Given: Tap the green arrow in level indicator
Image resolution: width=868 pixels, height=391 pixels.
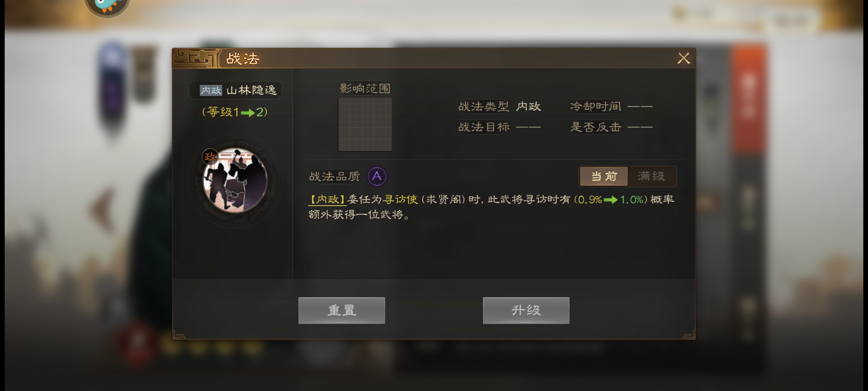Looking at the screenshot, I should coord(248,113).
